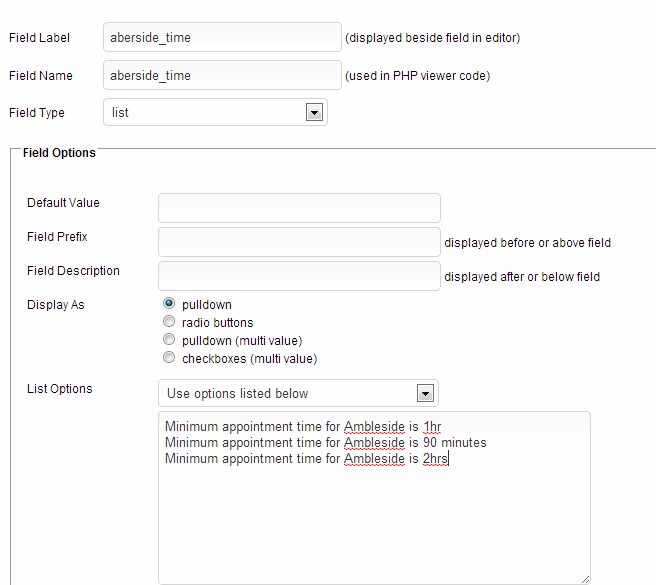This screenshot has width=656, height=585.
Task: Click the Field Type list combo box
Action: pyautogui.click(x=205, y=113)
